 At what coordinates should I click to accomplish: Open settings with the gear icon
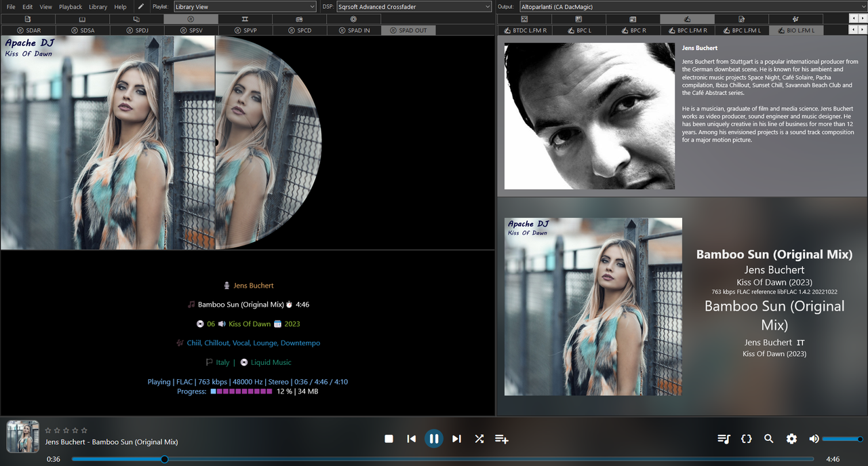pyautogui.click(x=791, y=439)
